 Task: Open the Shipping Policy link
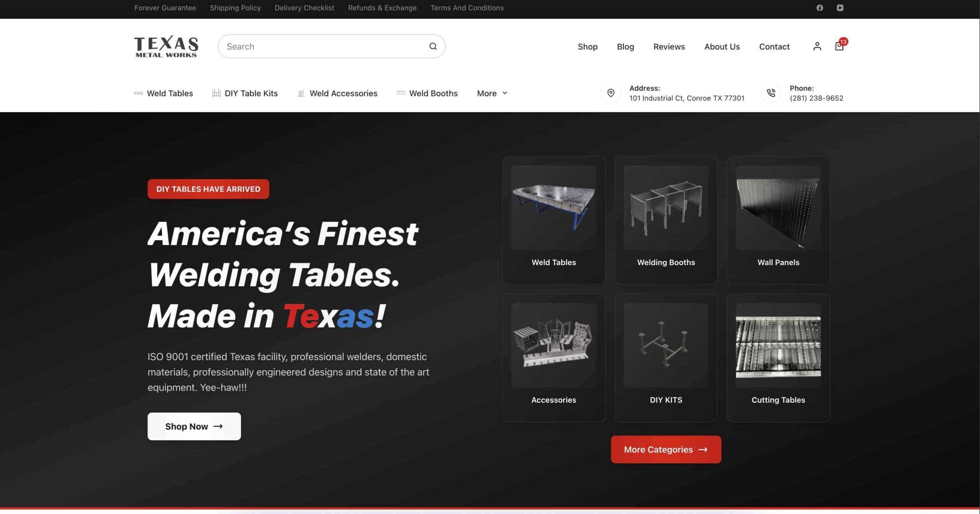(235, 8)
